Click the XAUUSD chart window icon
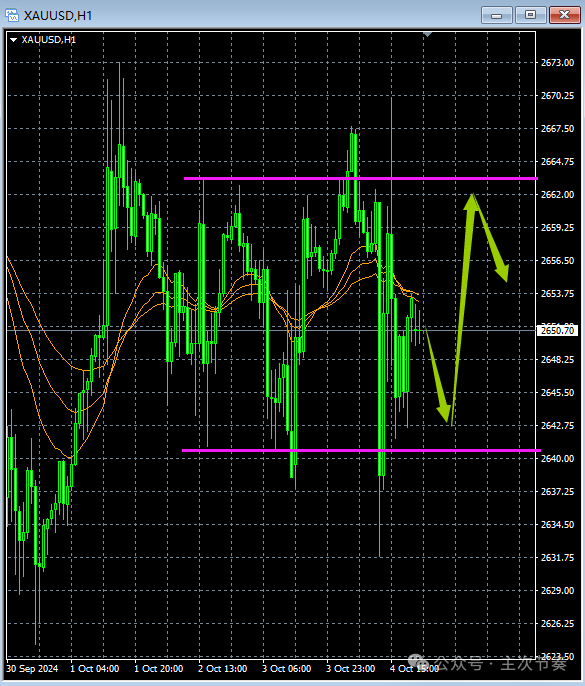 pyautogui.click(x=12, y=15)
